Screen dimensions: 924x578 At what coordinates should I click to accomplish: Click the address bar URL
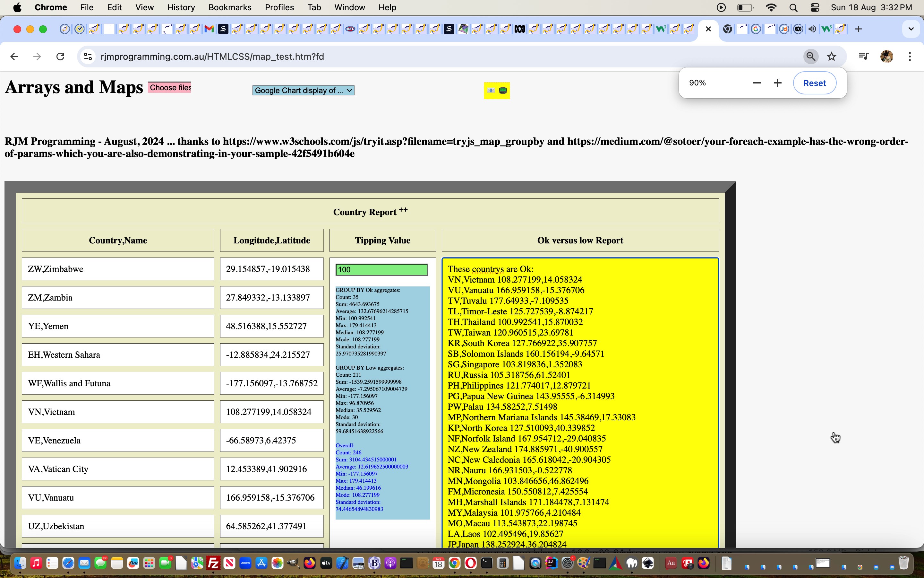tap(212, 57)
